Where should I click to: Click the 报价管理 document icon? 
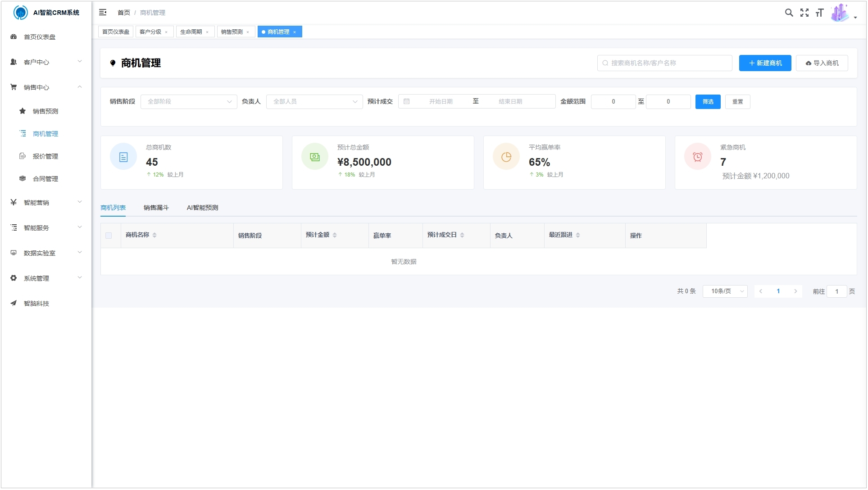[x=23, y=156]
